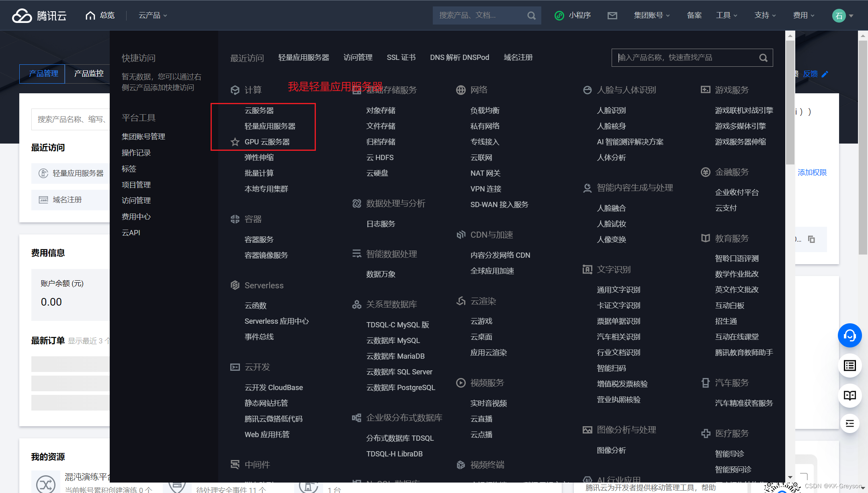Expand the 费用 dropdown
The height and width of the screenshot is (493, 868).
click(x=804, y=15)
